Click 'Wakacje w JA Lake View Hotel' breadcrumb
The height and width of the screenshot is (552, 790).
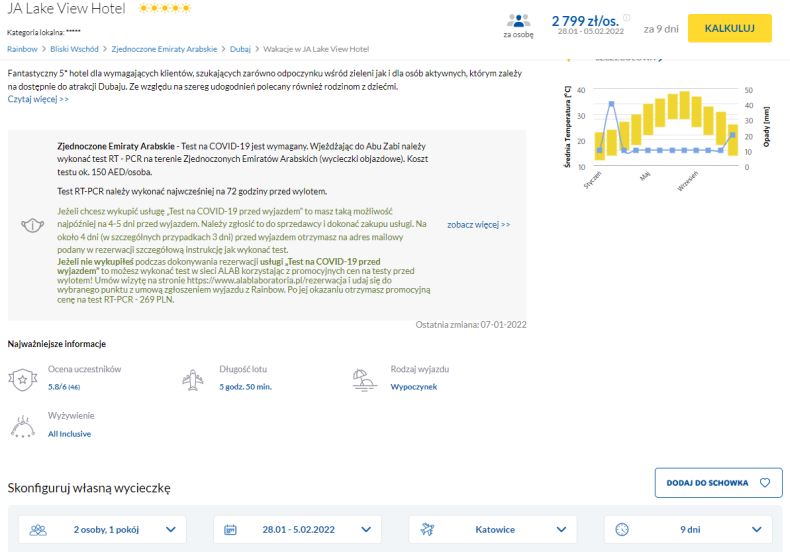(x=316, y=49)
